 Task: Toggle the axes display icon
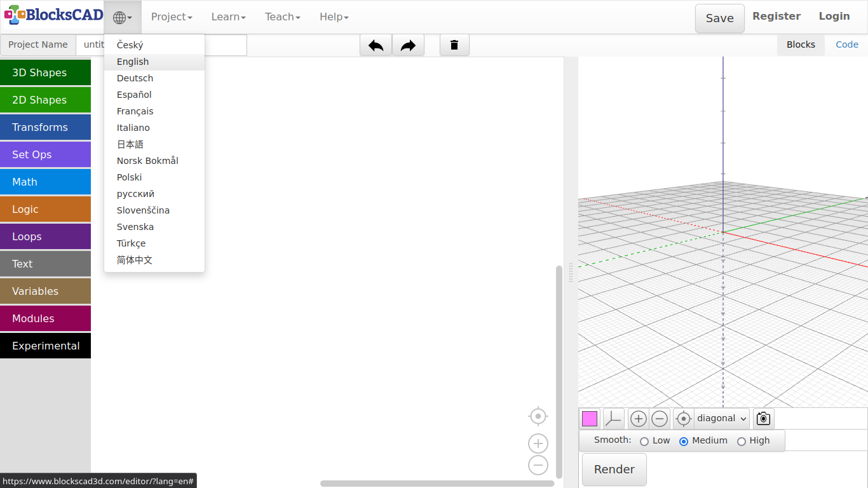click(x=613, y=419)
